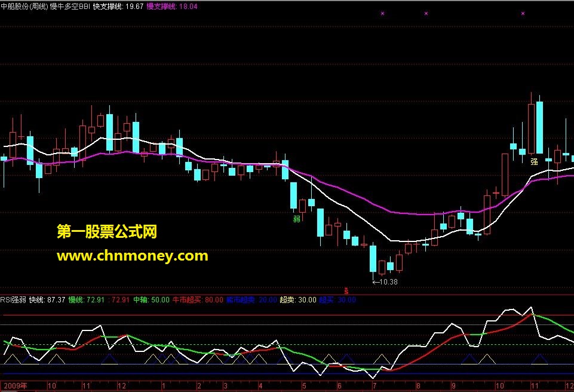Click the ←10.38 low price label

385,281
